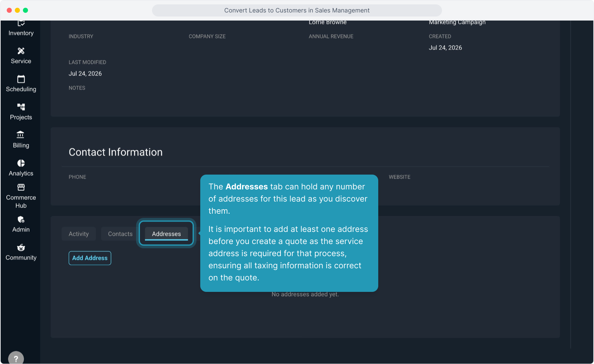
Task: Click the INDUSTRY field label
Action: coord(81,36)
